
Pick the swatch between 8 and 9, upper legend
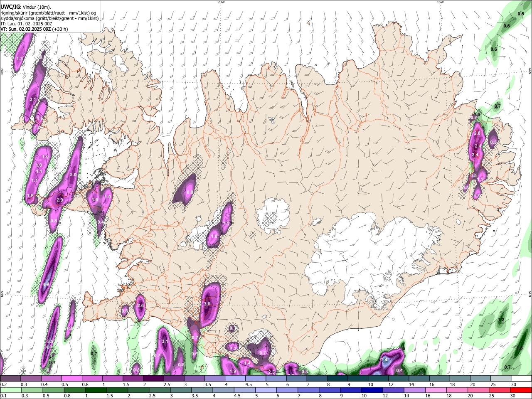point(337,379)
